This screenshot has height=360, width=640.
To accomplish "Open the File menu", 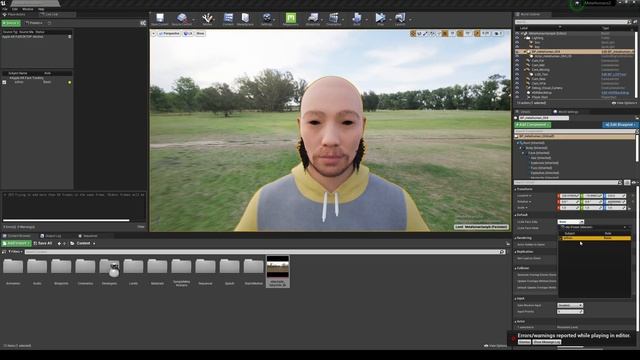I will click(5, 9).
